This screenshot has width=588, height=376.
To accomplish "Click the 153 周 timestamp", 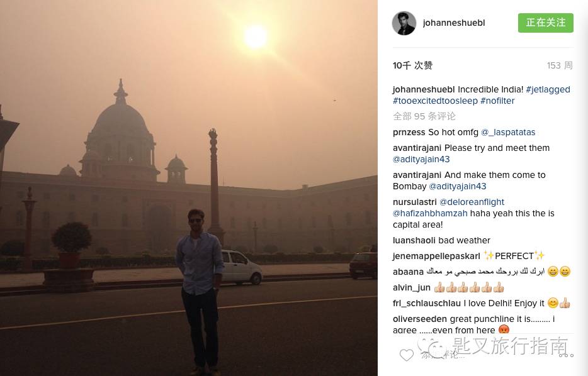I will coord(560,65).
